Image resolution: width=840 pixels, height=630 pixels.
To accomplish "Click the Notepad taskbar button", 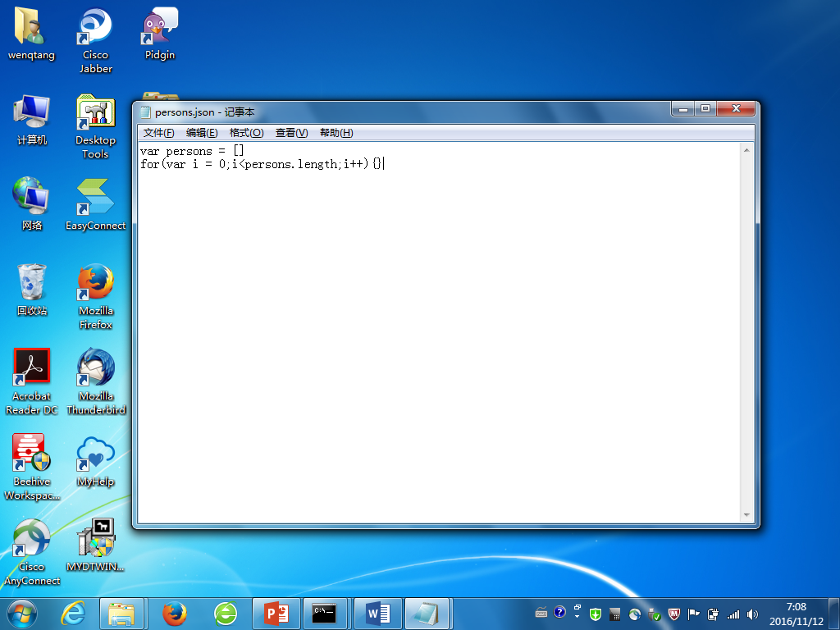I will pyautogui.click(x=427, y=614).
